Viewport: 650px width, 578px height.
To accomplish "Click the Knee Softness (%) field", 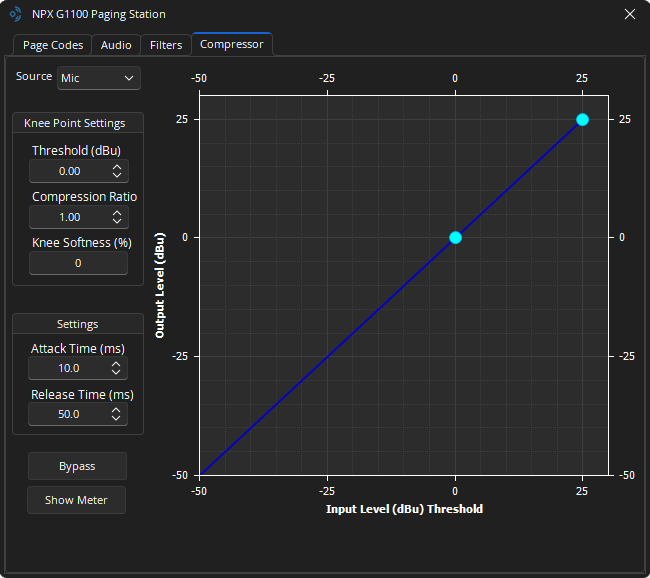I will click(78, 263).
